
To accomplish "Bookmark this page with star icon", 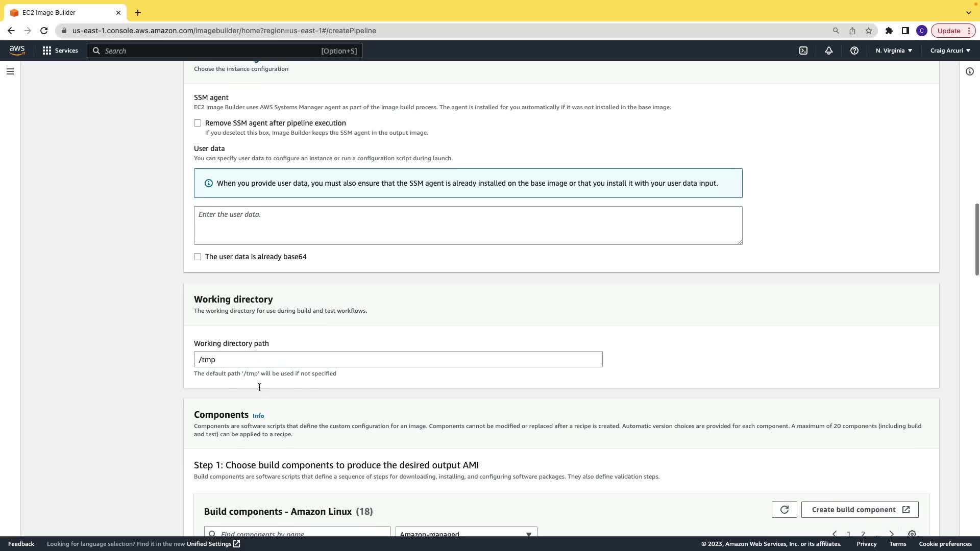I will 869,31.
